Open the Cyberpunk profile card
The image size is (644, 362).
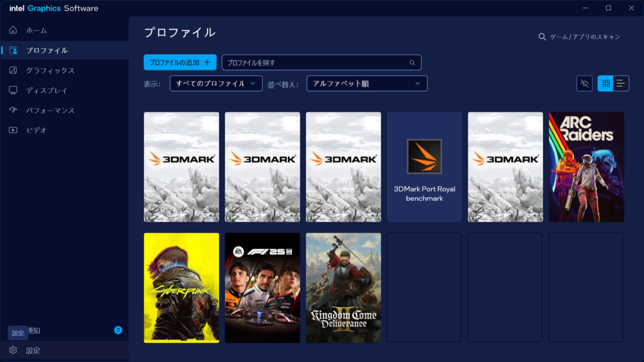click(181, 288)
